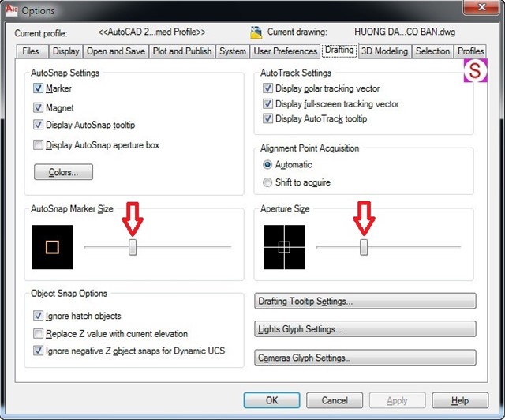Switch to the 3D Modeling tab
The height and width of the screenshot is (420, 505).
pos(384,51)
